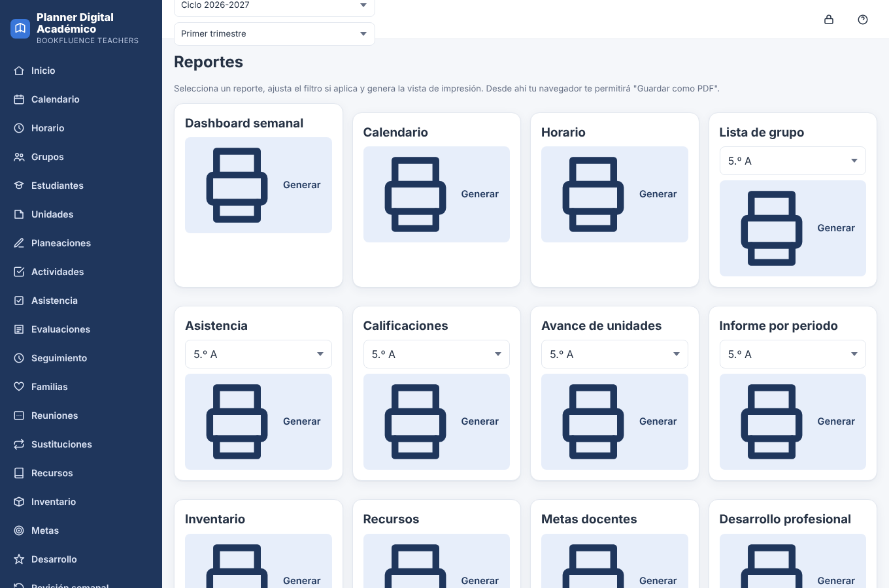Open Sustituciones in the sidebar
Viewport: 889px width, 588px height.
[x=81, y=444]
